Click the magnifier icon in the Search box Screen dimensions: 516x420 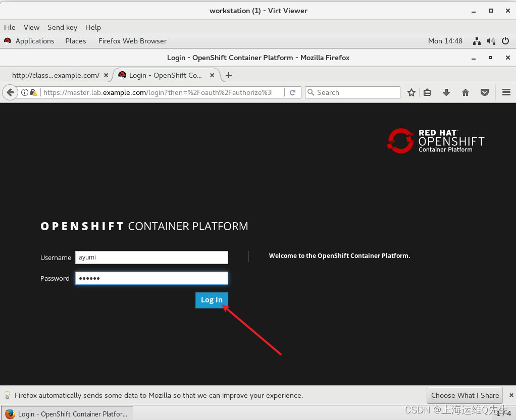[x=311, y=92]
